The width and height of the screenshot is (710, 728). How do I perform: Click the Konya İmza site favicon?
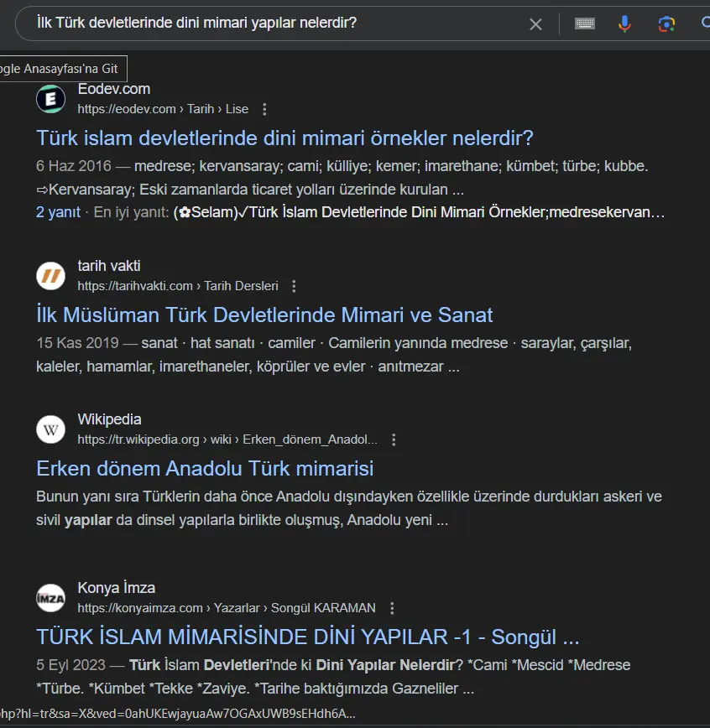50,598
